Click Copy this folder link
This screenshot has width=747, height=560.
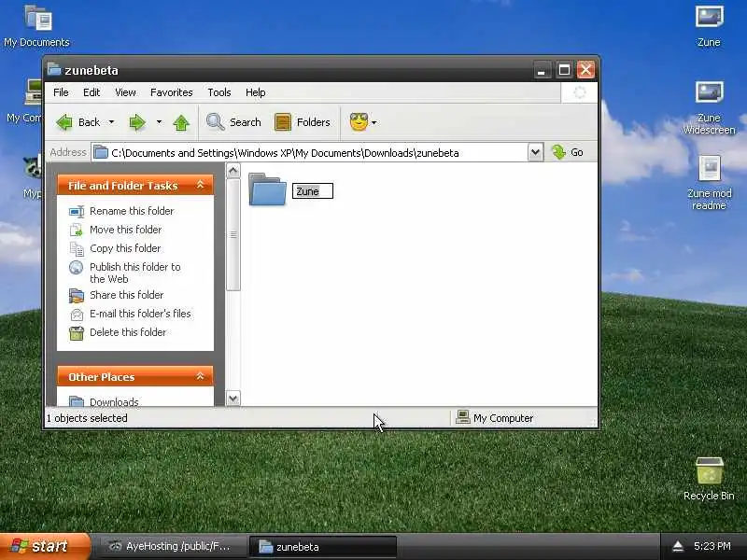click(125, 248)
